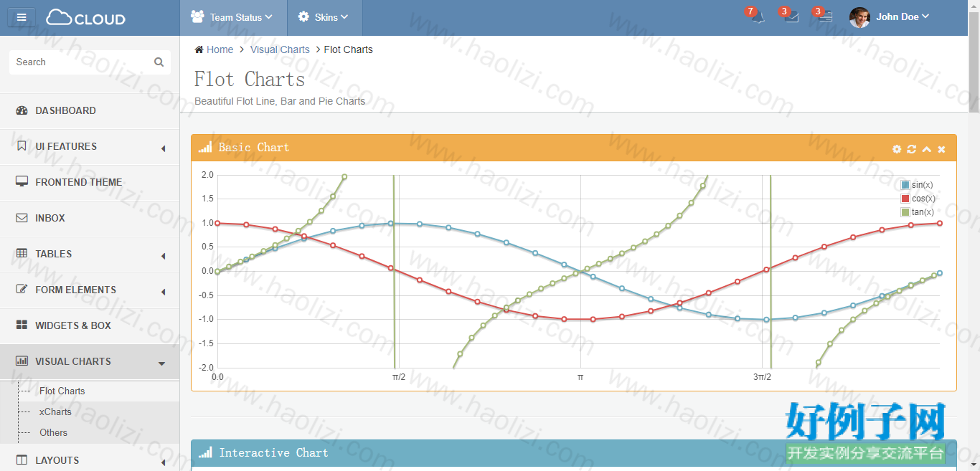Click the search magnifier icon
The image size is (980, 471).
(159, 62)
